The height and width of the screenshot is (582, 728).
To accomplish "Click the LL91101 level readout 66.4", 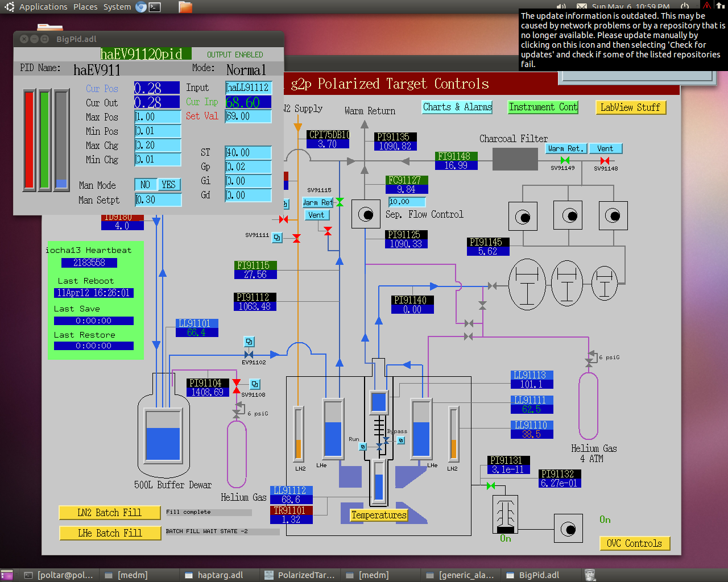I will (196, 332).
